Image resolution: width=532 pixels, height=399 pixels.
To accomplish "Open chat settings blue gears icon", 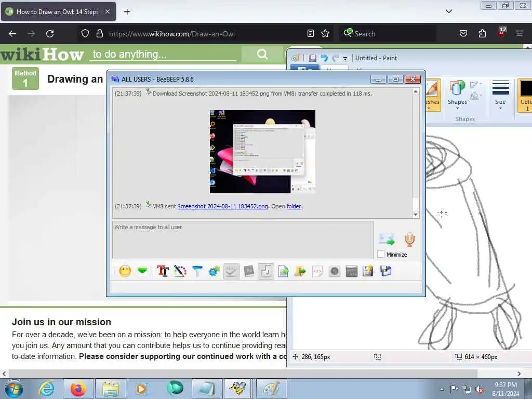I will [x=214, y=271].
